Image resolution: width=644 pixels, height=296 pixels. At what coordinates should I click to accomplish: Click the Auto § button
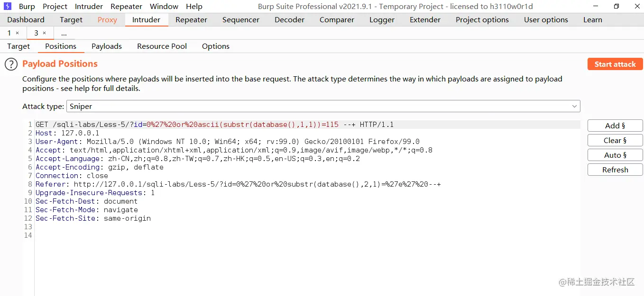click(x=615, y=155)
